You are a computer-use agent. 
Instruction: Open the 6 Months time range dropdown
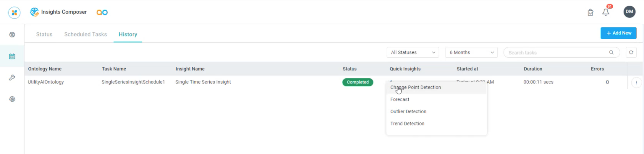[471, 52]
